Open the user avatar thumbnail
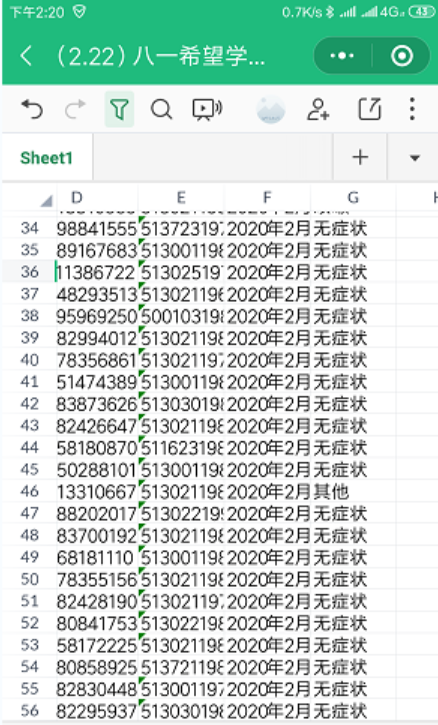The width and height of the screenshot is (438, 725). click(270, 110)
